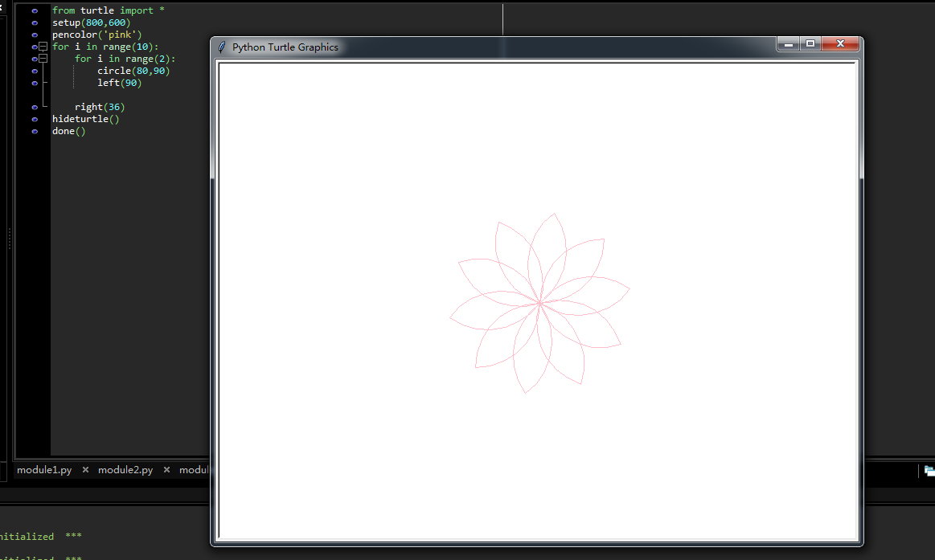Click the hideturtle() code text

(x=85, y=119)
